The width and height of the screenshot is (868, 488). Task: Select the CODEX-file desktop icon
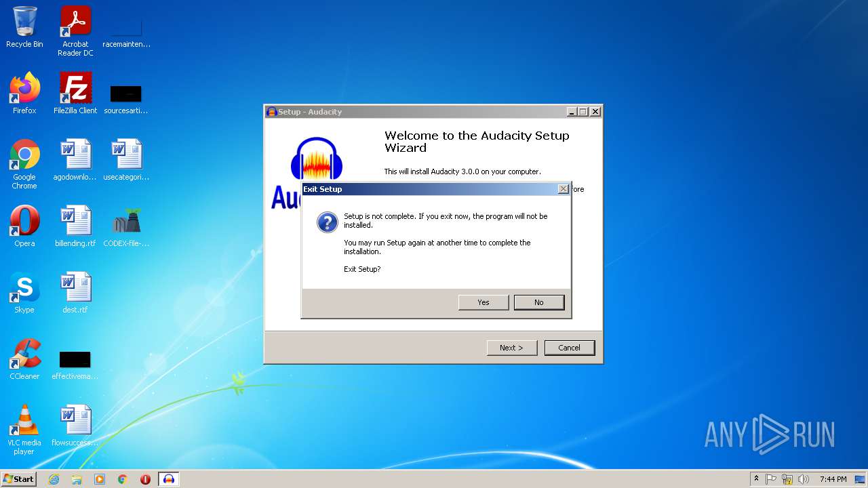(126, 226)
